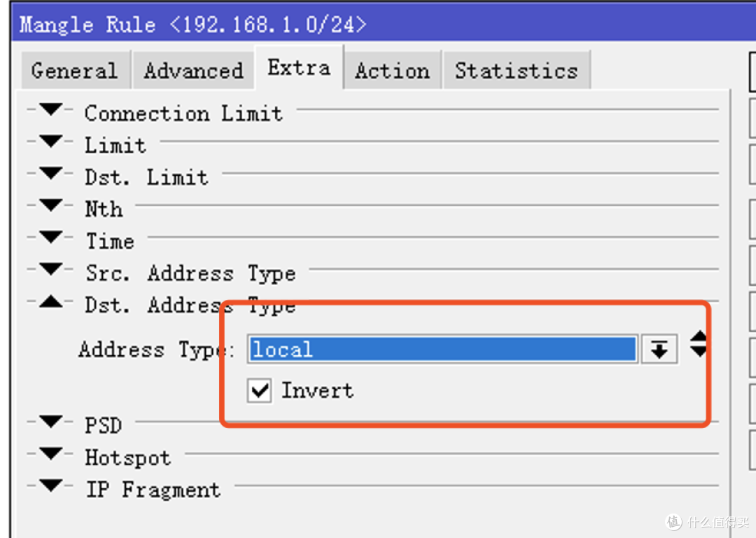Expand the Hotspot section

pyautogui.click(x=50, y=455)
